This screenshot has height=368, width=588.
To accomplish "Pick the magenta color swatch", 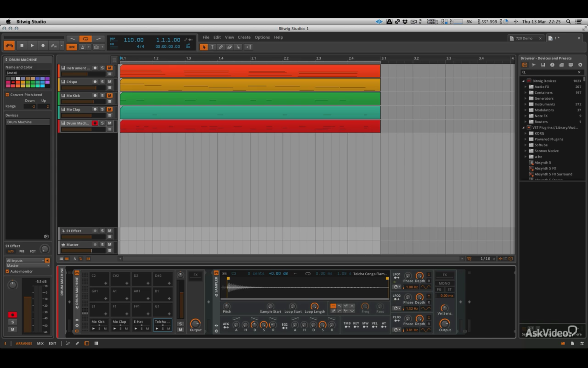I will (8, 82).
